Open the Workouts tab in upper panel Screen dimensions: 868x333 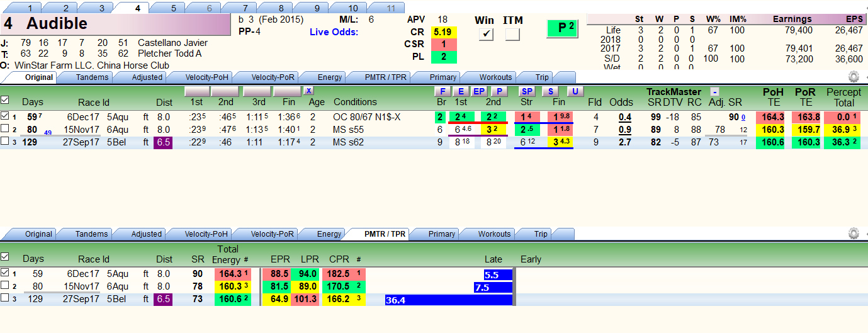point(495,77)
